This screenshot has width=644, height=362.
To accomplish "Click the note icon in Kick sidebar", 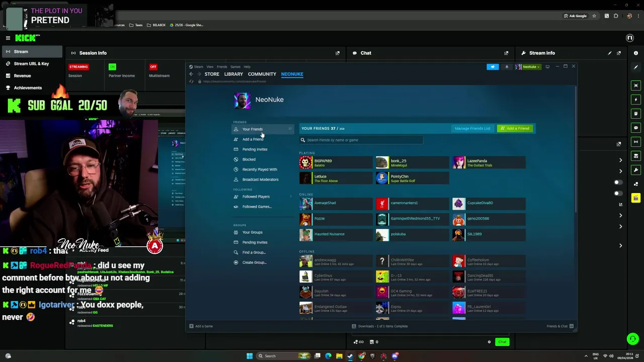I will [636, 114].
